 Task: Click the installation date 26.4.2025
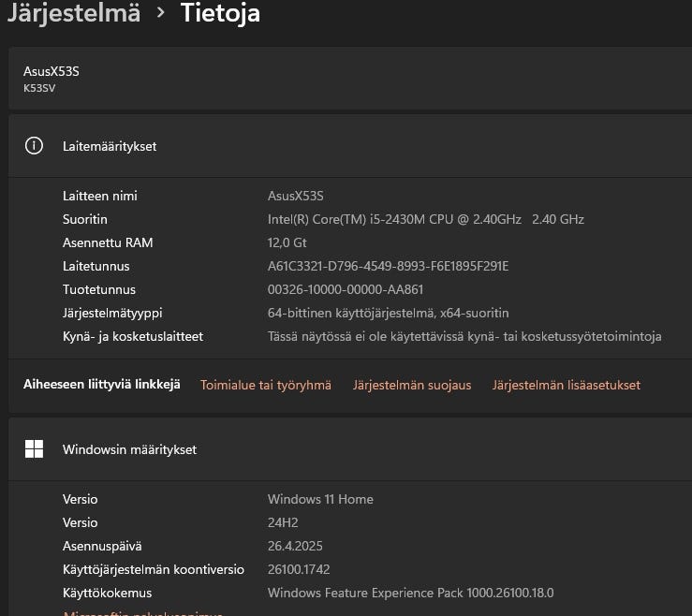[x=294, y=546]
